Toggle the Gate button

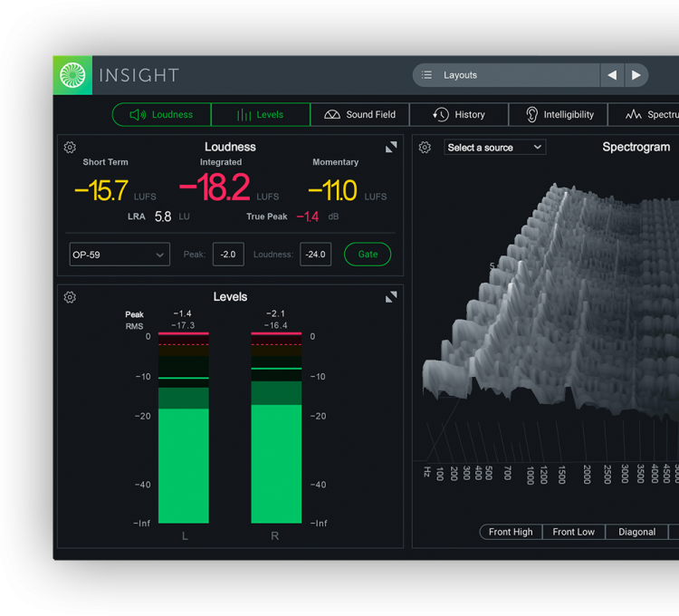pos(368,255)
